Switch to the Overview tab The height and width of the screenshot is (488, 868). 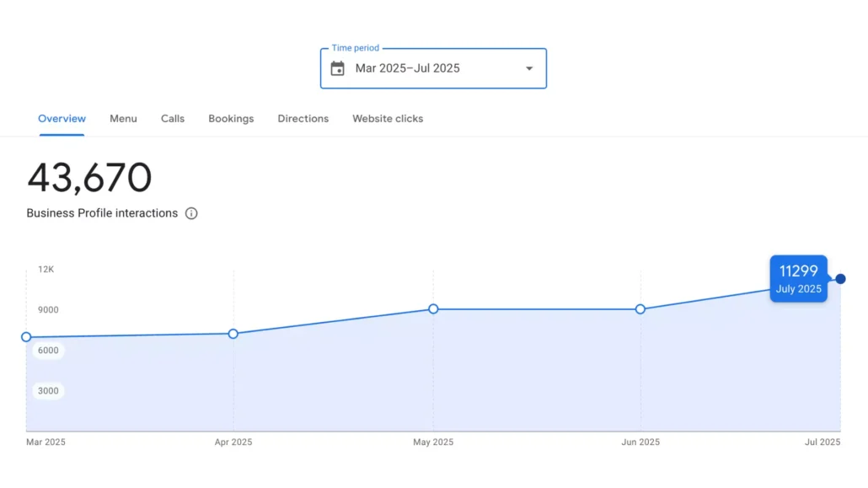click(62, 119)
